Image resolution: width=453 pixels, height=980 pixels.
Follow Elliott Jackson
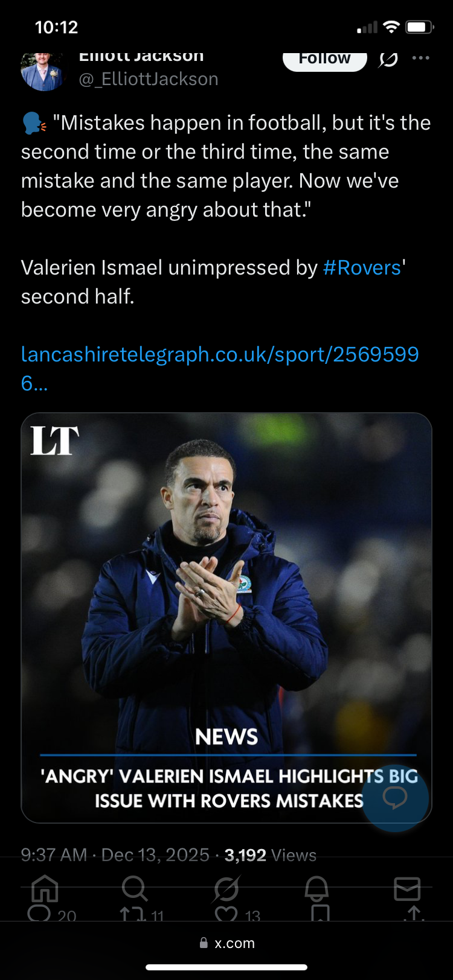point(324,60)
